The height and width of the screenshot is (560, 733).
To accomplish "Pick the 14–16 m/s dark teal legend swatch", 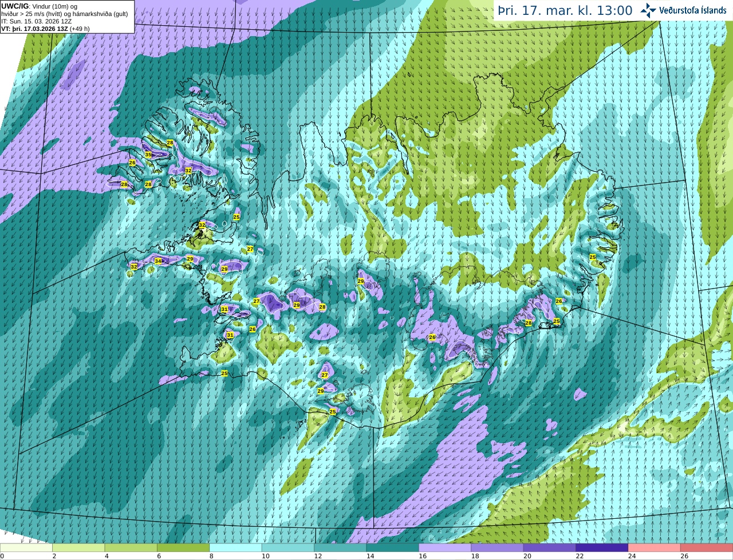I will (393, 547).
